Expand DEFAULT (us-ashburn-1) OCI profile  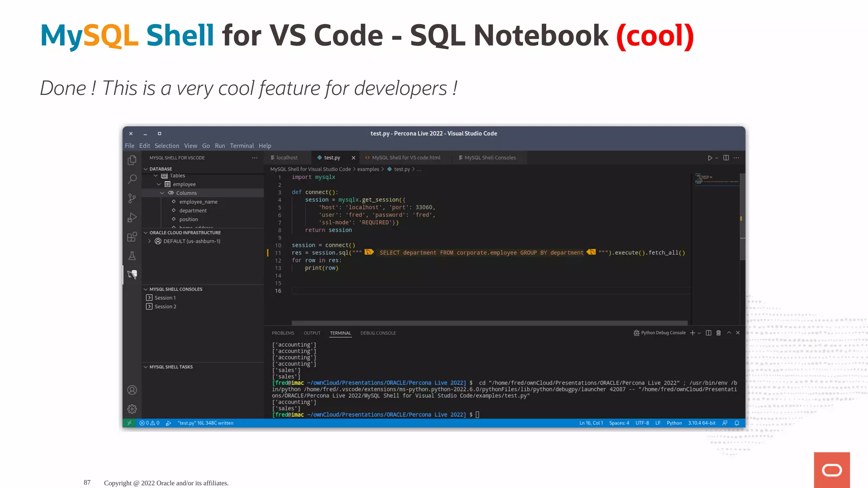(x=149, y=241)
